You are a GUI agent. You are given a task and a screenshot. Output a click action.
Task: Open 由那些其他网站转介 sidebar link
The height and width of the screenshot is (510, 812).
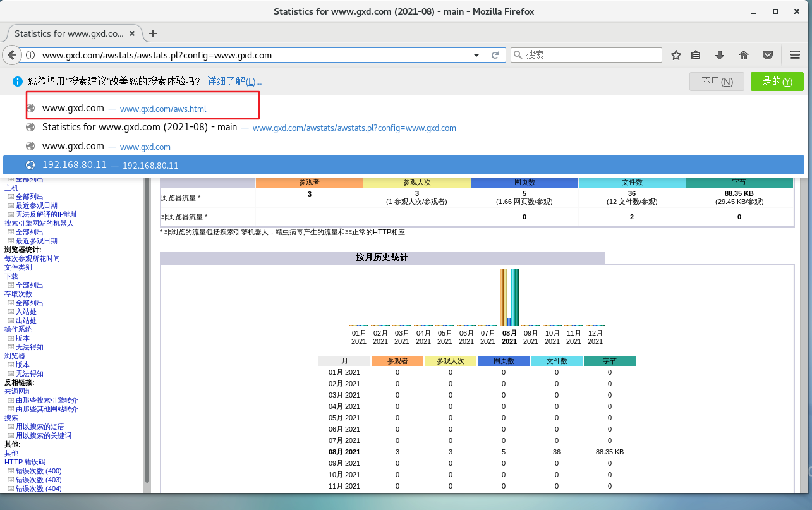click(47, 409)
